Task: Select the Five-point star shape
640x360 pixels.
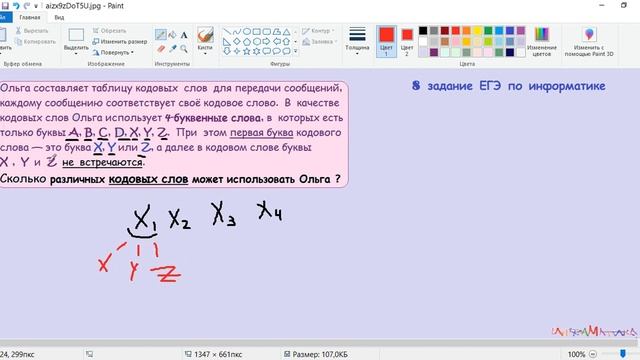Action: pos(247,51)
